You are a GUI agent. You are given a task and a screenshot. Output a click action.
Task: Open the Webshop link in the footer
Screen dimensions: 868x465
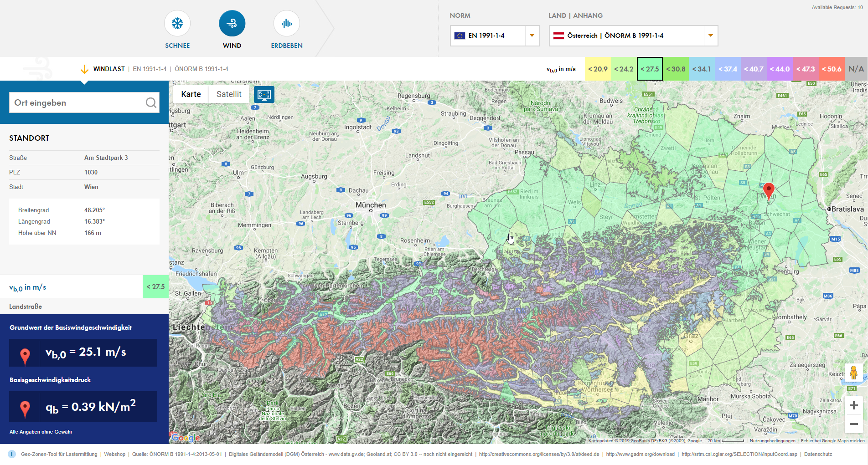114,454
